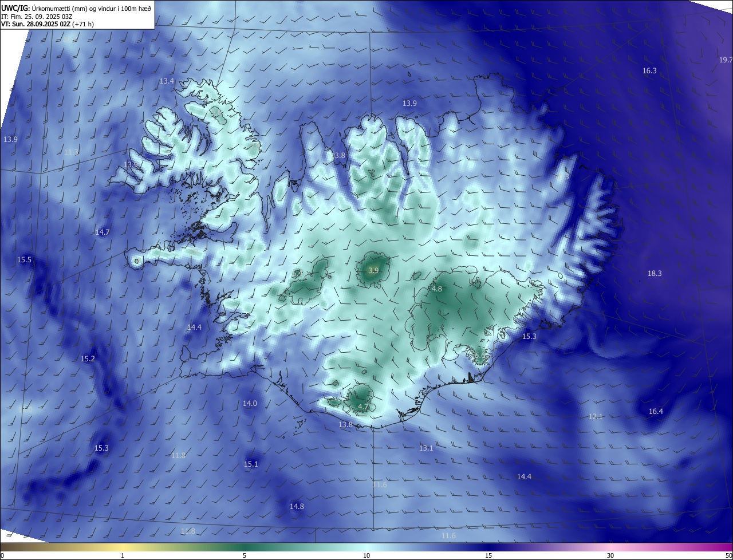Click the 15.1 value label on the map
Image resolution: width=733 pixels, height=560 pixels.
click(x=251, y=464)
